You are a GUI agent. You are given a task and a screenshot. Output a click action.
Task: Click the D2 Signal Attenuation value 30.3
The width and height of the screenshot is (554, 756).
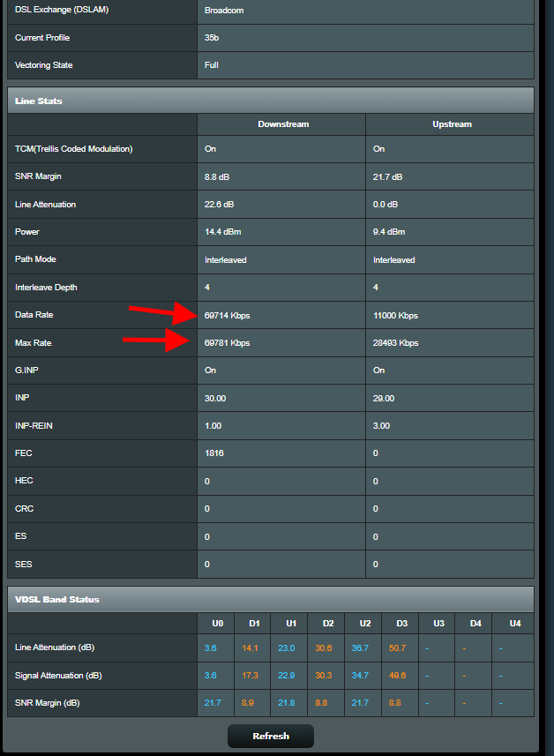(x=324, y=676)
